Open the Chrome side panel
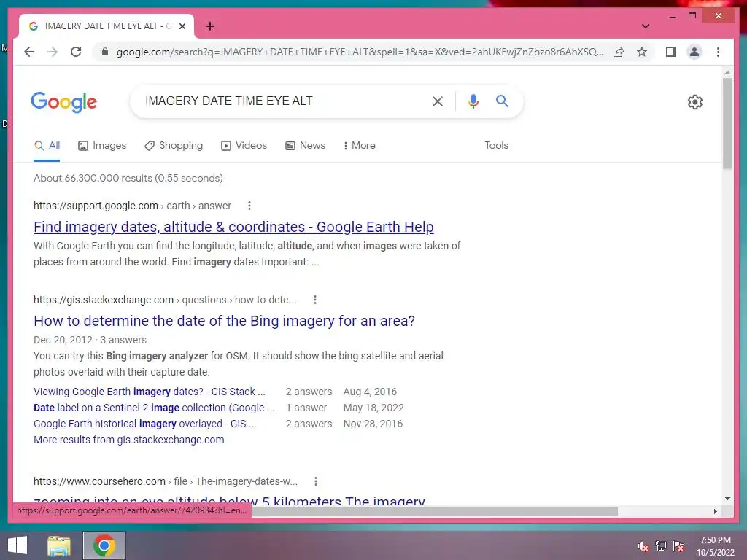 tap(671, 52)
